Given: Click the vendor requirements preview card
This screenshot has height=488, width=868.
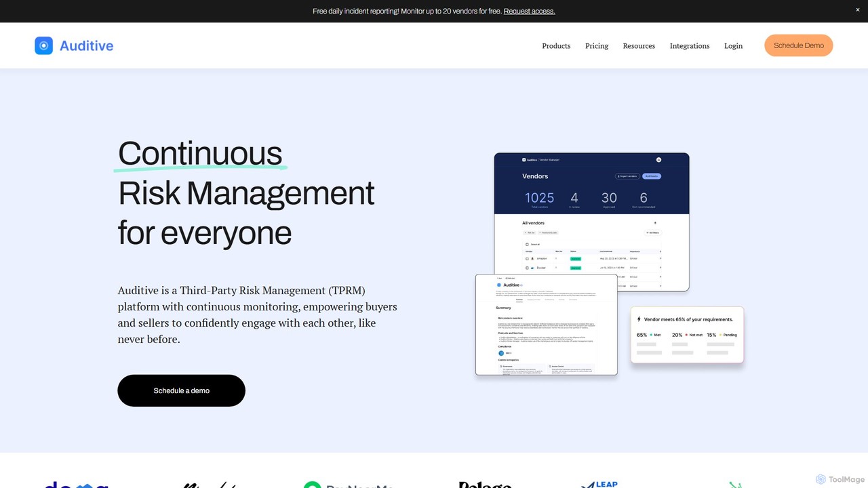Looking at the screenshot, I should [x=687, y=335].
